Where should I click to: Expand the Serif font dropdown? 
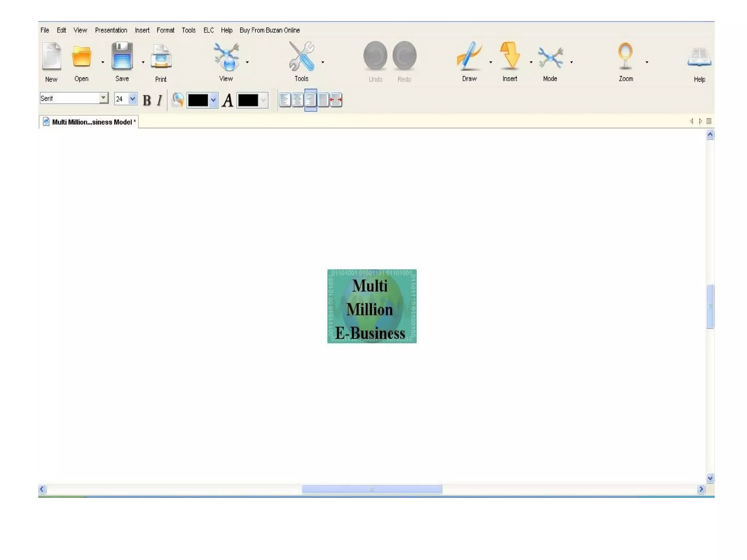point(104,98)
